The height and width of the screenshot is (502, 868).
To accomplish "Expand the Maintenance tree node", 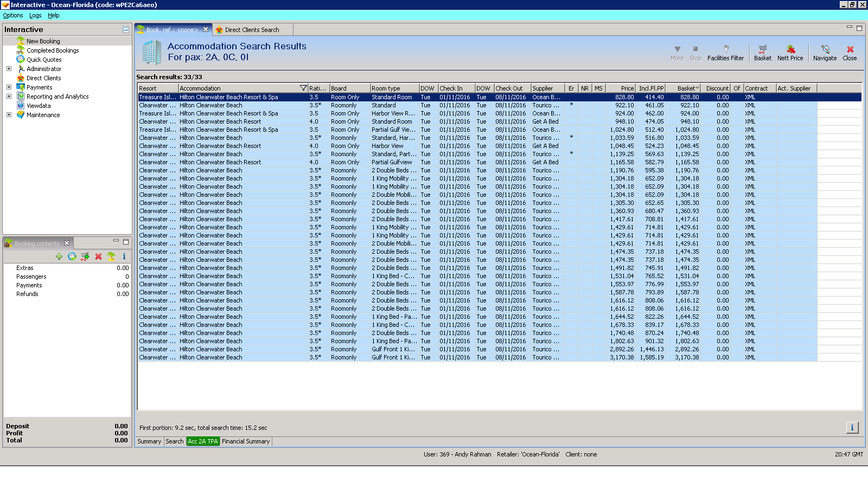I will click(9, 115).
